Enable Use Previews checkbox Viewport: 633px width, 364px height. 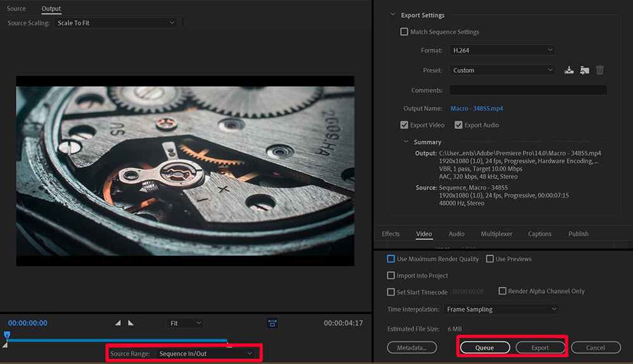click(490, 259)
